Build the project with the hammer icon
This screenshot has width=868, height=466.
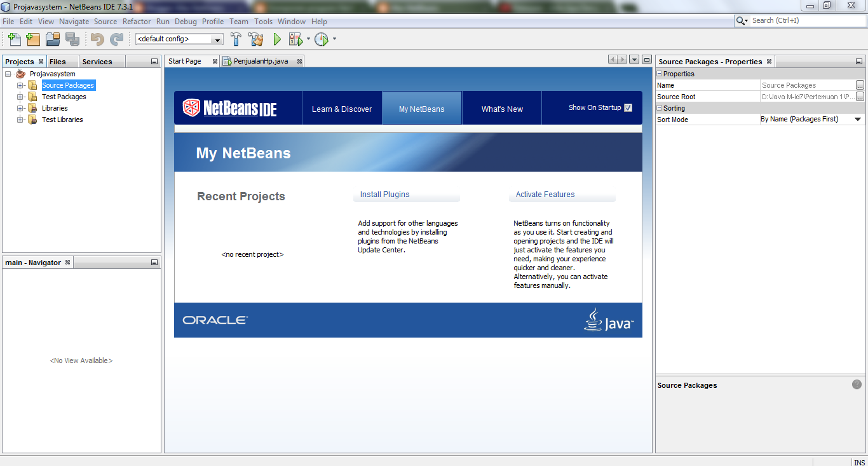click(x=236, y=39)
